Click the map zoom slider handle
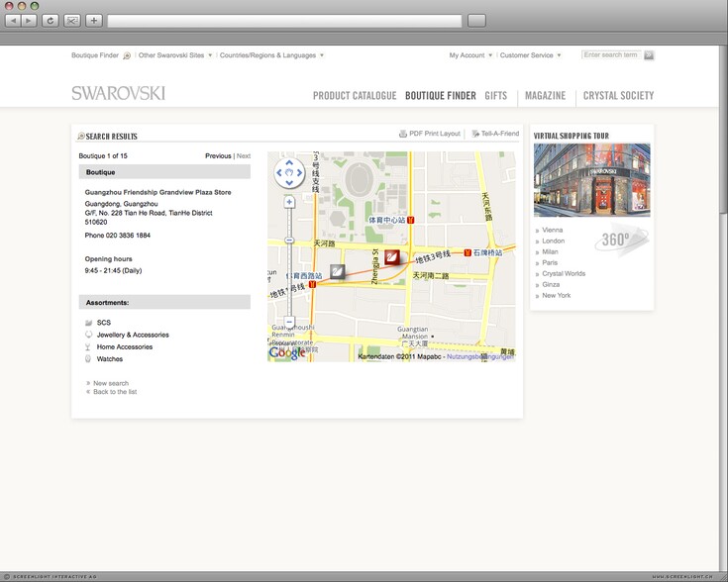The image size is (728, 582). tap(289, 240)
